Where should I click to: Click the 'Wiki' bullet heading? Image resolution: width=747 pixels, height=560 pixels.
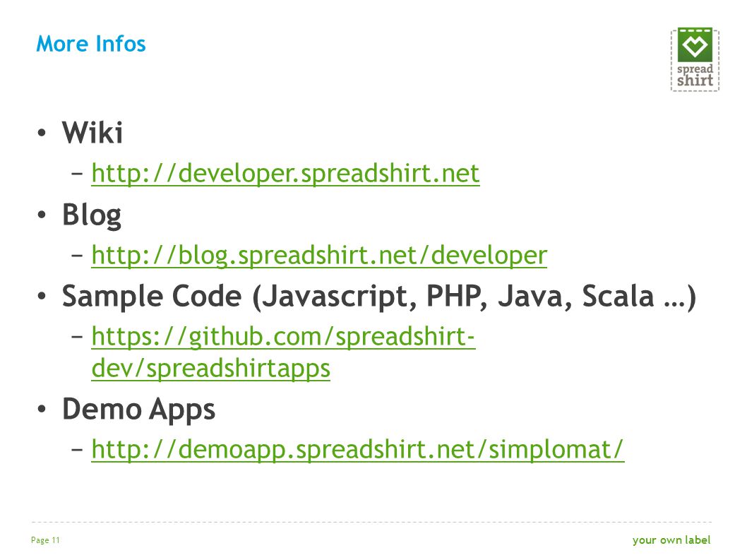(x=92, y=132)
